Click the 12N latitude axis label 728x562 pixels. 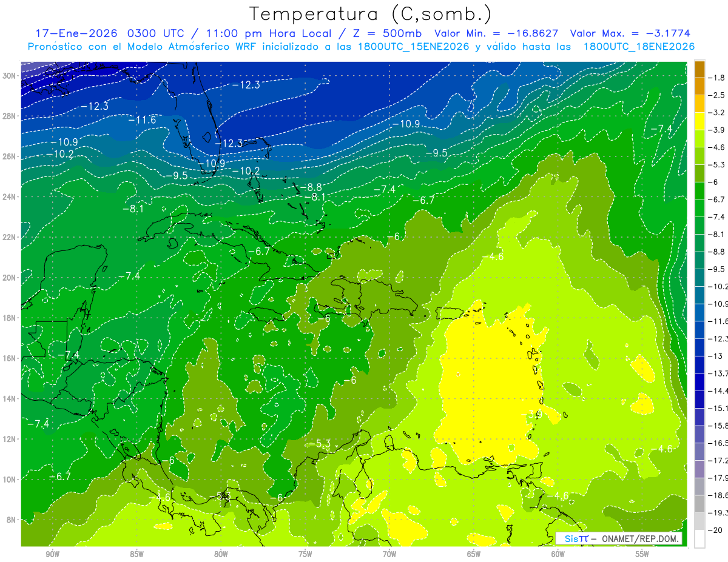pos(9,439)
